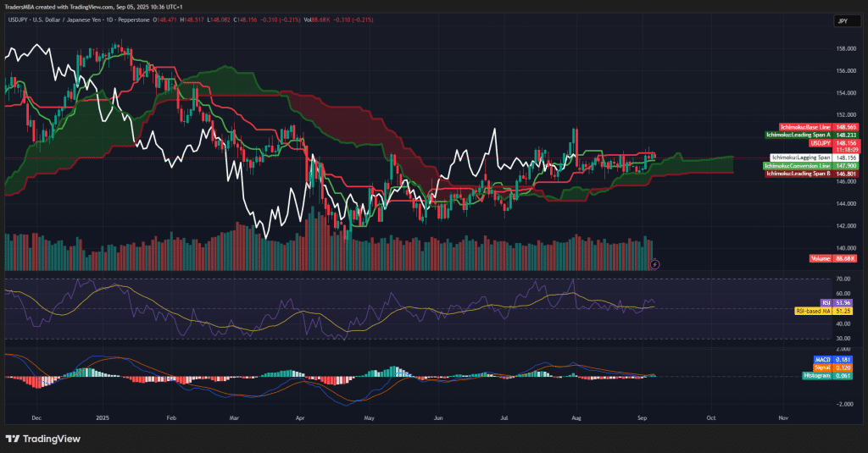Click the purple lightning bolt icon
Viewport: 868px width, 453px height.
point(654,264)
